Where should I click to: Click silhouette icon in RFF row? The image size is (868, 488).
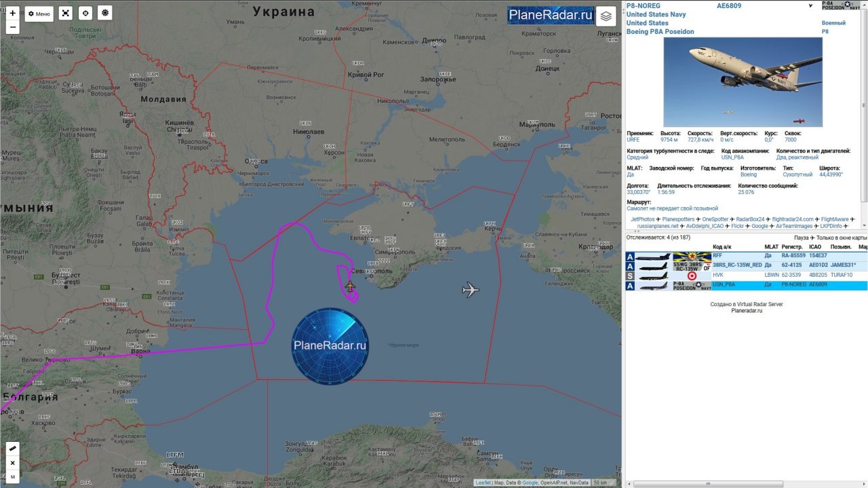point(653,257)
